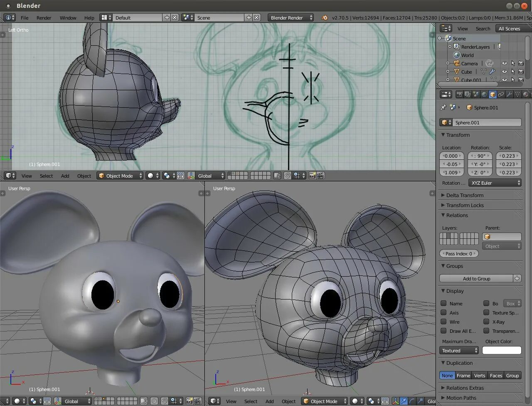Switch to Scene properties tab icon
532x406 pixels.
476,94
